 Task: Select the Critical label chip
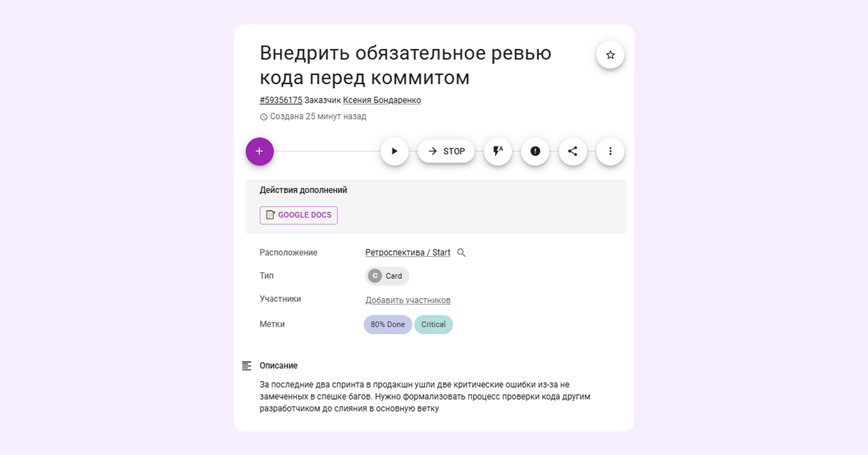point(433,324)
